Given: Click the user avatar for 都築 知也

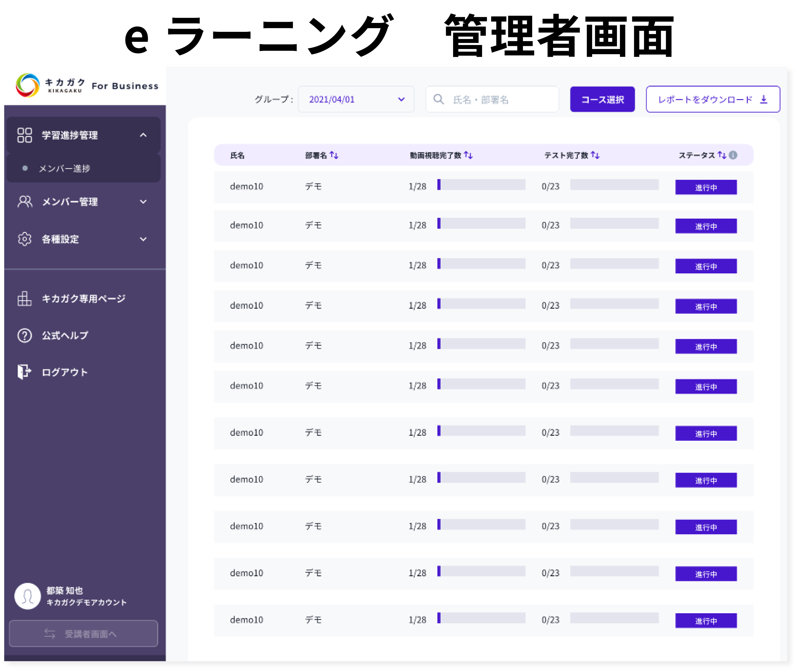Looking at the screenshot, I should (x=28, y=596).
